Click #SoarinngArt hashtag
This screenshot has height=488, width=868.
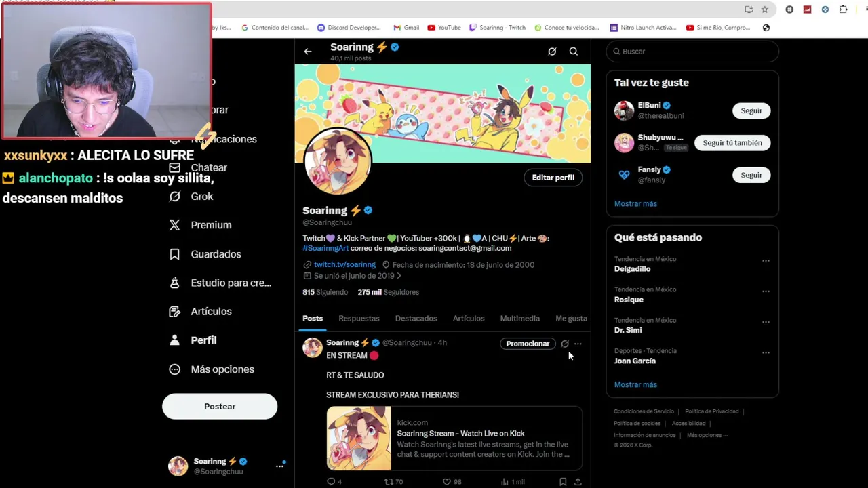[x=325, y=248]
